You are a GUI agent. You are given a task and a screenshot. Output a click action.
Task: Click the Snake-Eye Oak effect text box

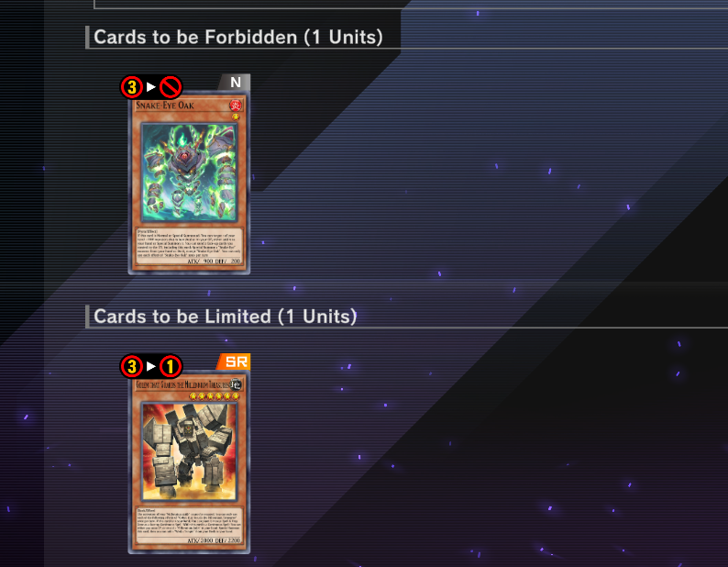click(x=189, y=246)
